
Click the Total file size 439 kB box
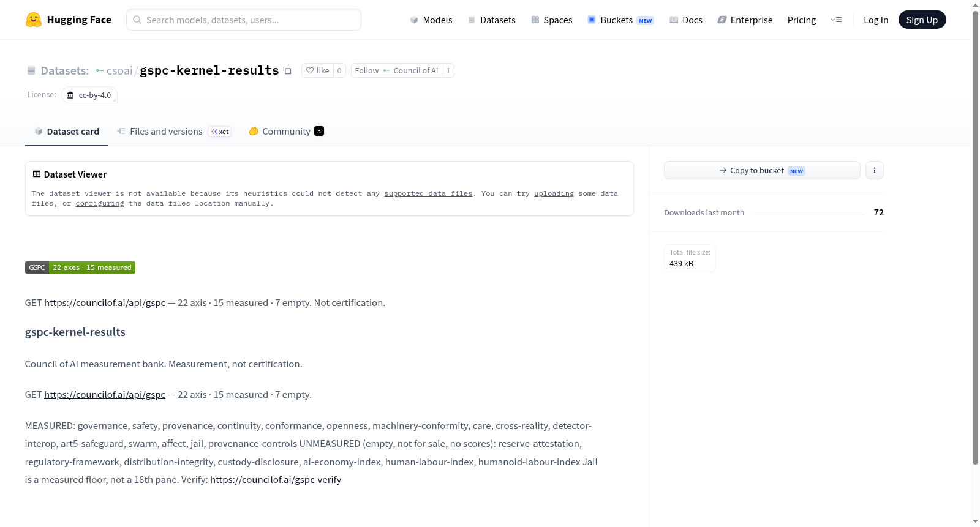click(690, 258)
